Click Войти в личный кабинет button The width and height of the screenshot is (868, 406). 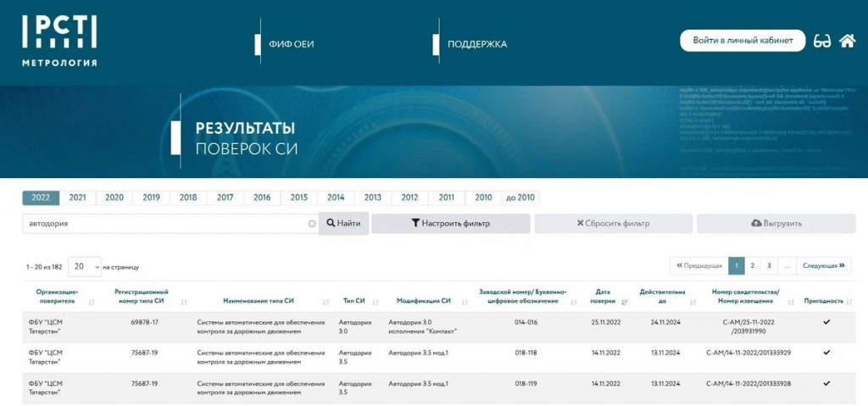click(743, 41)
